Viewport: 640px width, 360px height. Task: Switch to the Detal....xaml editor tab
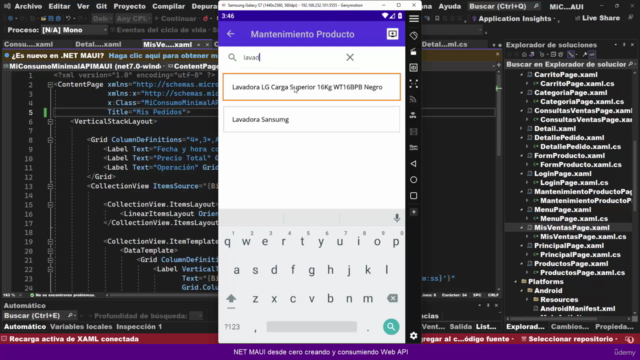[x=98, y=44]
